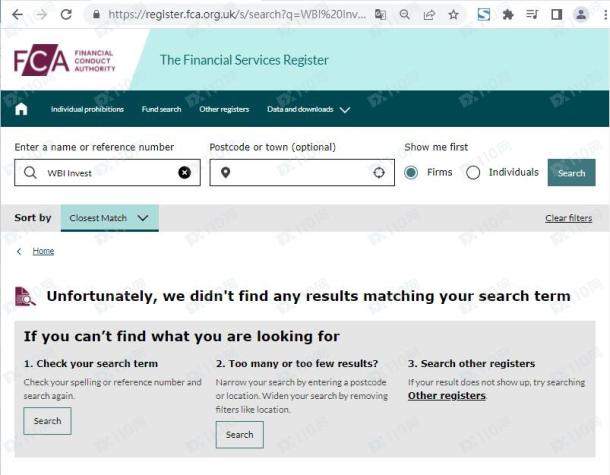Reload the page with browser refresh icon

point(66,14)
